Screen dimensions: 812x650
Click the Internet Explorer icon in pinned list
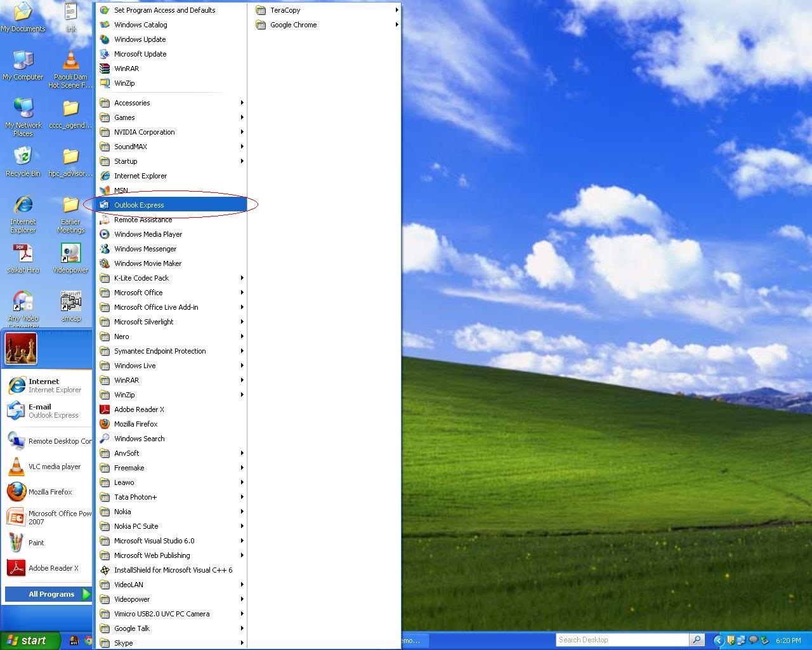tap(16, 385)
